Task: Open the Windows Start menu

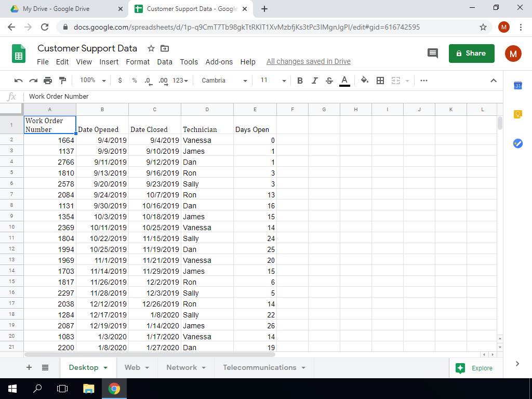Action: (x=12, y=389)
